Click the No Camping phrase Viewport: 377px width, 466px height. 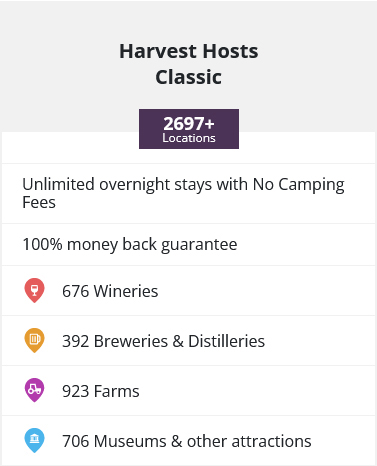[299, 185]
